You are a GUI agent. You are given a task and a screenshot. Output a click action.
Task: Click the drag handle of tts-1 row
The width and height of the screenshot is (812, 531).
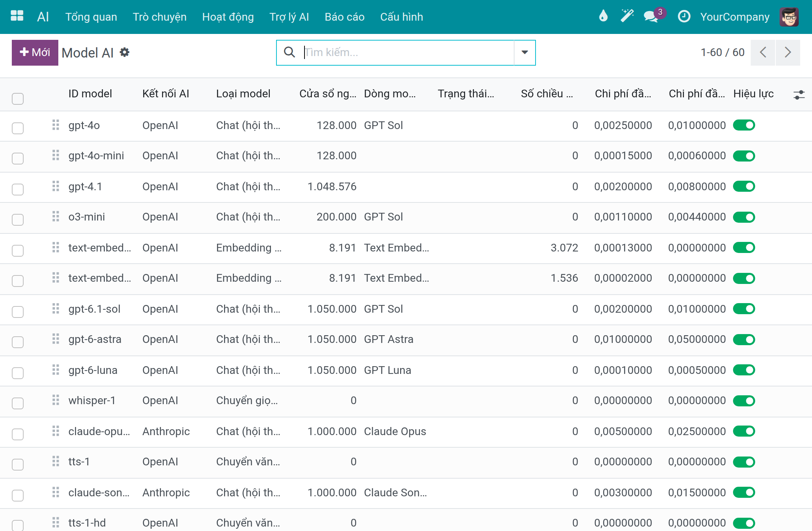pos(56,461)
